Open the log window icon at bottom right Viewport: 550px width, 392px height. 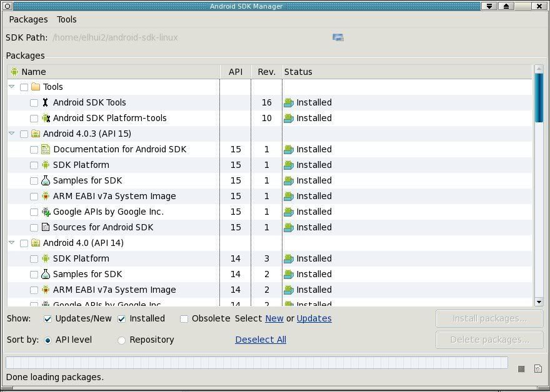[538, 368]
